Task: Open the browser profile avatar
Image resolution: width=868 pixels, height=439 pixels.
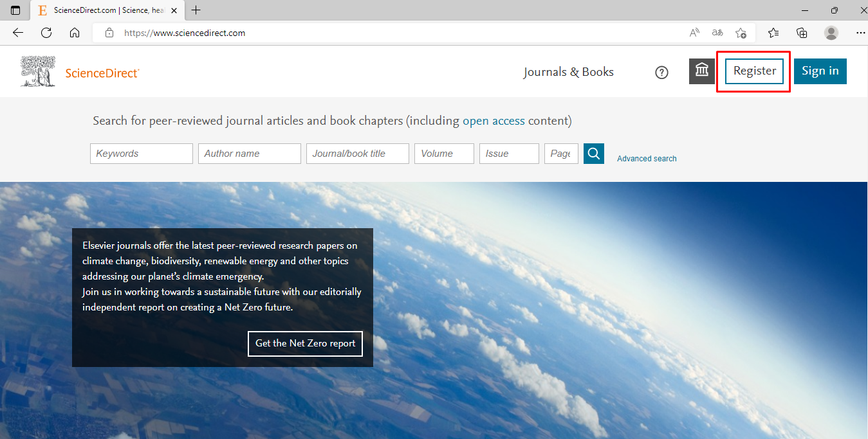Action: click(831, 33)
